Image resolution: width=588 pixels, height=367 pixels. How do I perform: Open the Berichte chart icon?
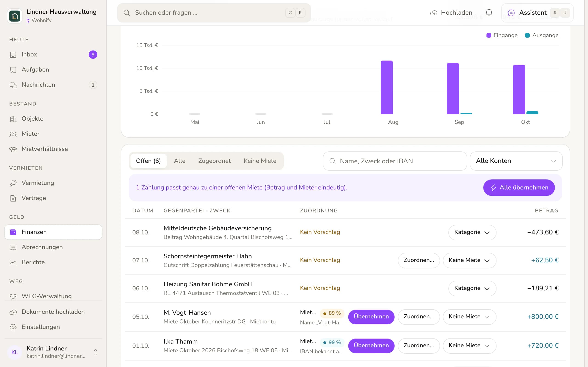pos(13,262)
